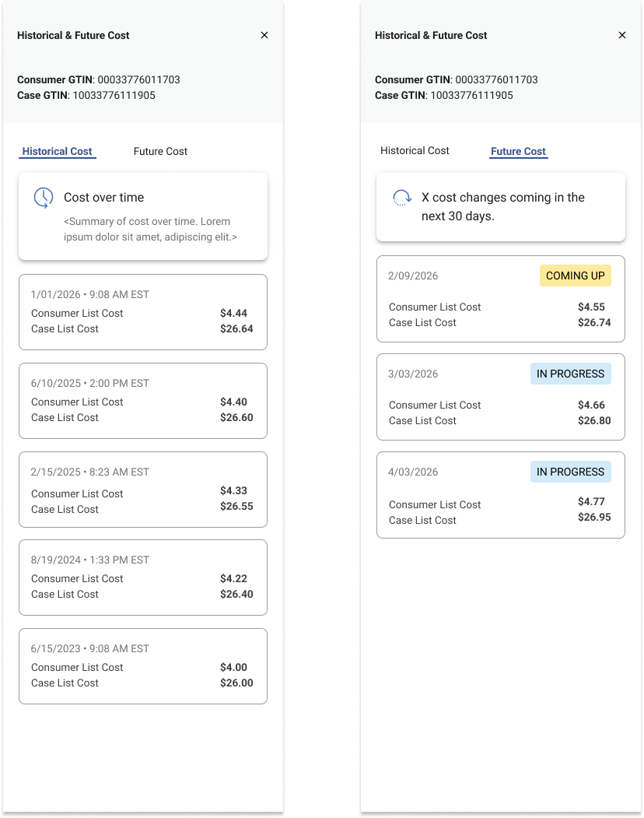Close the left Historical & Future Cost panel
Viewport: 644px width, 818px height.
[x=264, y=35]
